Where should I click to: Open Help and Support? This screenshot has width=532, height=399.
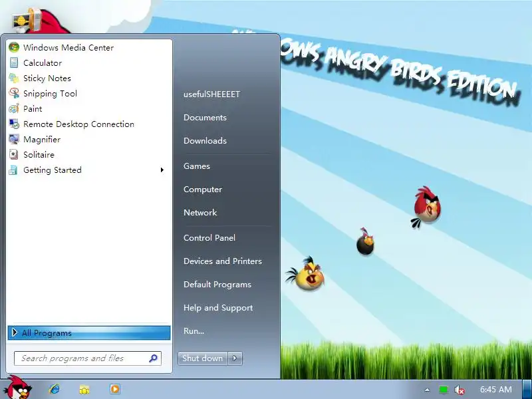pyautogui.click(x=218, y=307)
